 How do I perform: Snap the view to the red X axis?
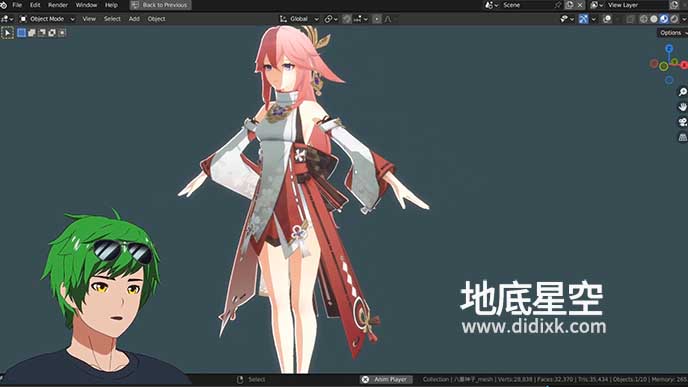click(684, 65)
